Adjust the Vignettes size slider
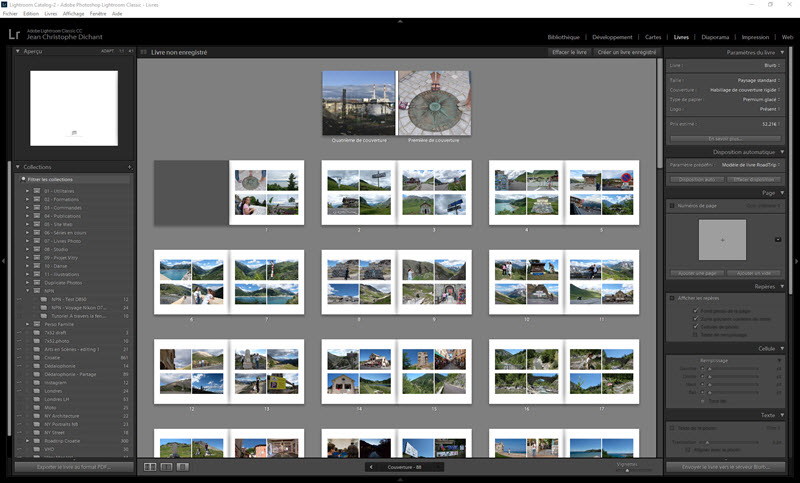 (x=628, y=470)
